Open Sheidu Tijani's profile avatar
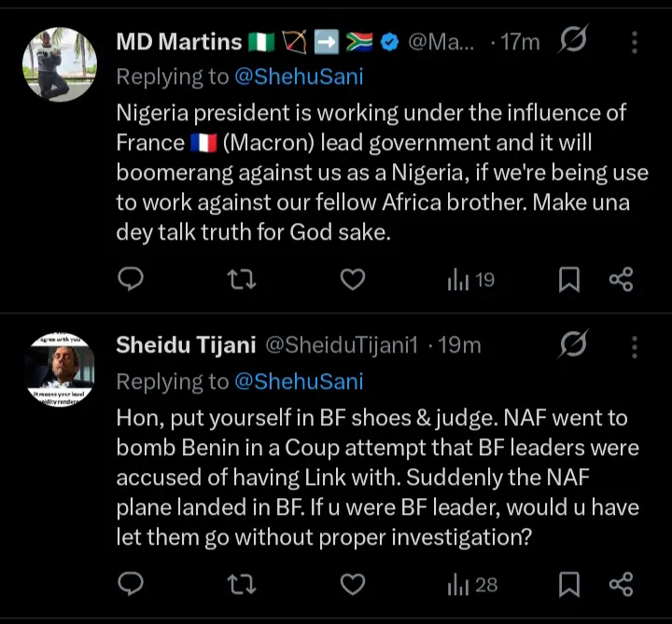This screenshot has height=624, width=672. (x=59, y=368)
